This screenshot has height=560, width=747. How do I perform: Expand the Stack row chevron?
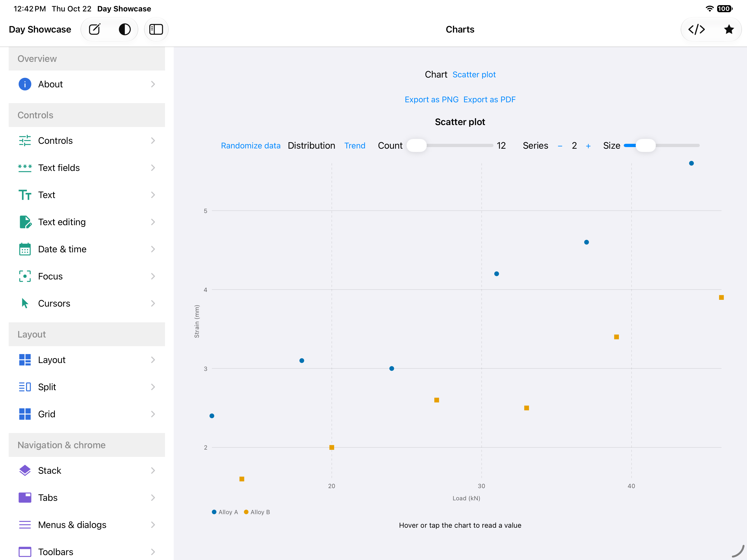pos(153,470)
